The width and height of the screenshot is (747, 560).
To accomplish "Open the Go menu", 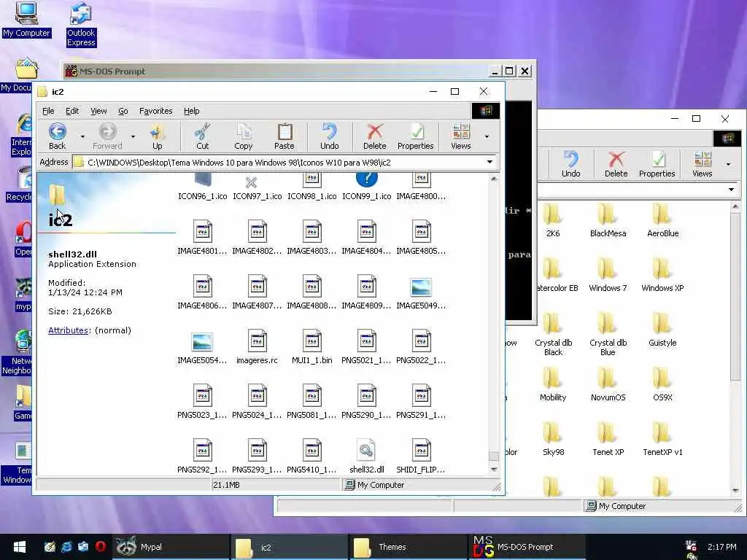I will (123, 111).
